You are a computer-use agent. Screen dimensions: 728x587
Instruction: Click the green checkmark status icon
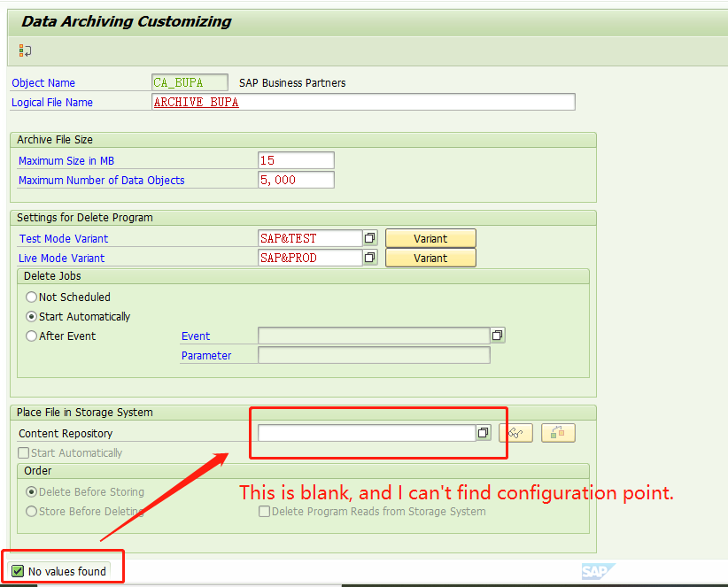[18, 571]
